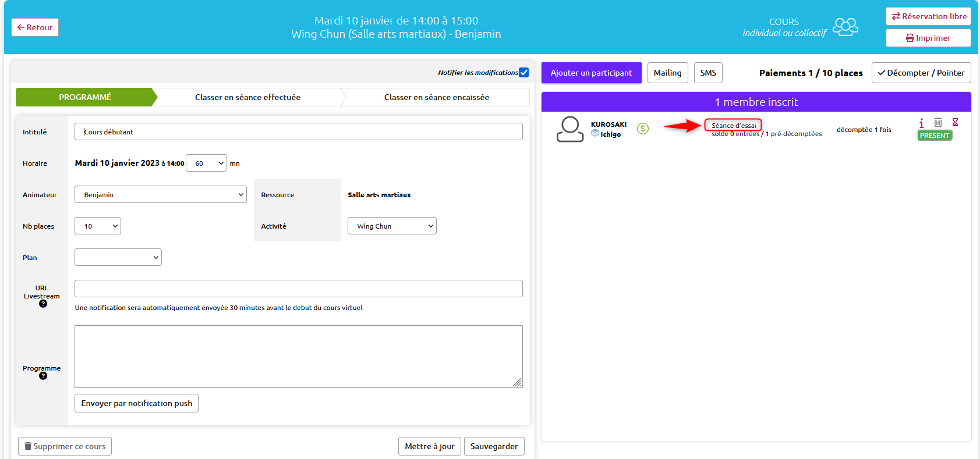Click help icon under Programme label

click(43, 376)
